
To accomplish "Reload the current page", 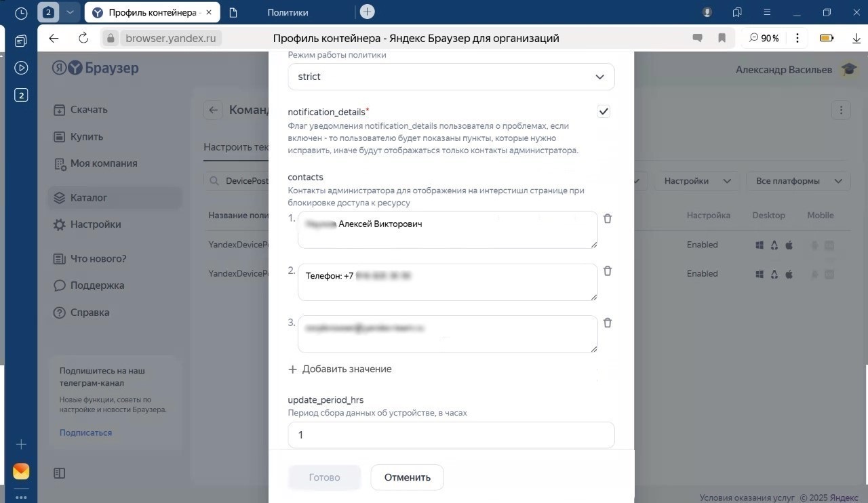I will pyautogui.click(x=83, y=38).
